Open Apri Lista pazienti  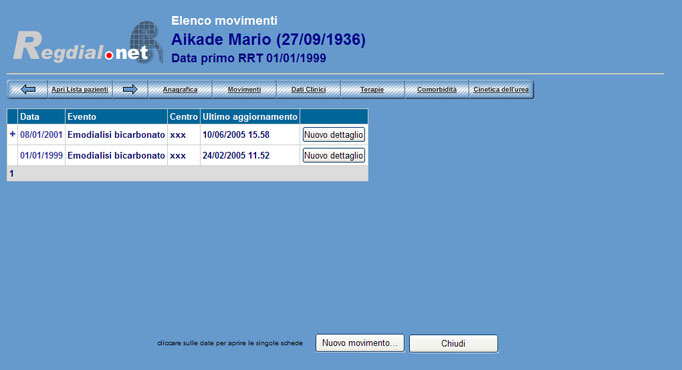[80, 90]
